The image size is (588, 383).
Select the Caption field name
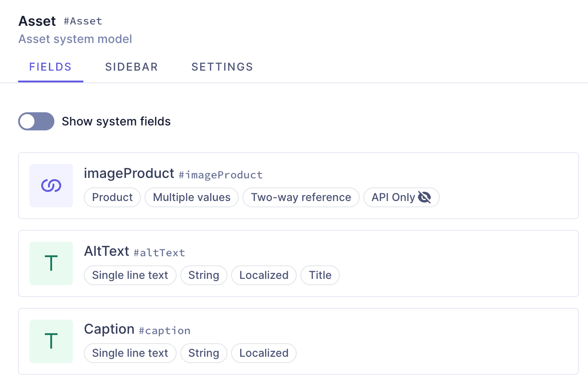[109, 329]
